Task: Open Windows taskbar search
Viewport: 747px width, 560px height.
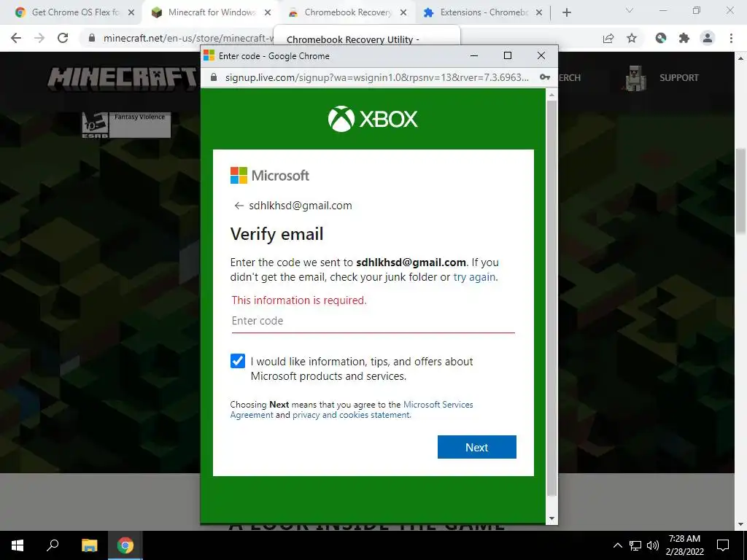Action: 53,545
